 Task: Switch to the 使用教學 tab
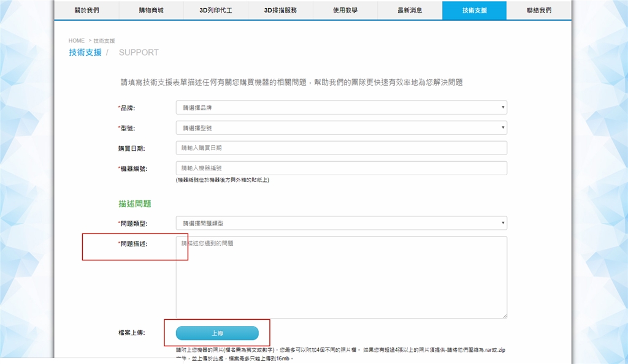point(345,10)
